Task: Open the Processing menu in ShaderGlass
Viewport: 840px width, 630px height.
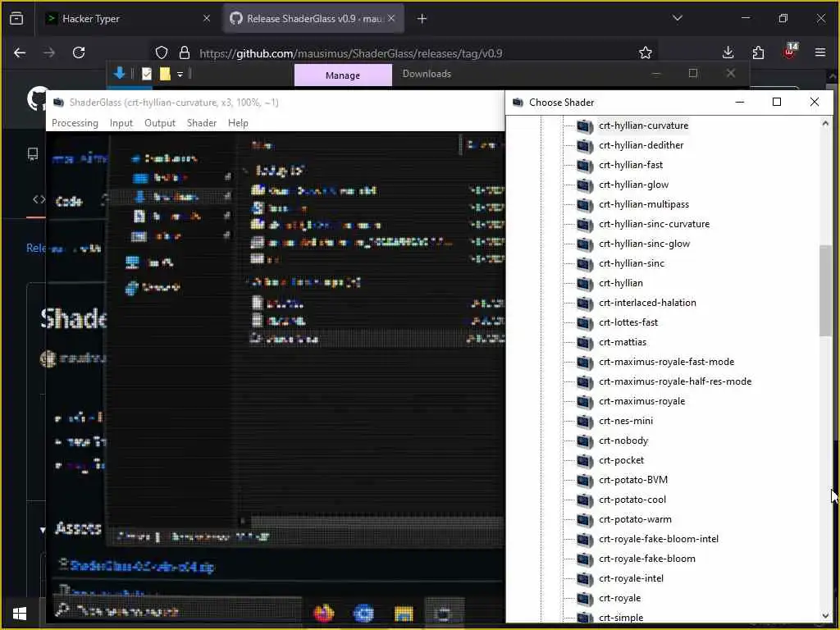Action: tap(75, 123)
